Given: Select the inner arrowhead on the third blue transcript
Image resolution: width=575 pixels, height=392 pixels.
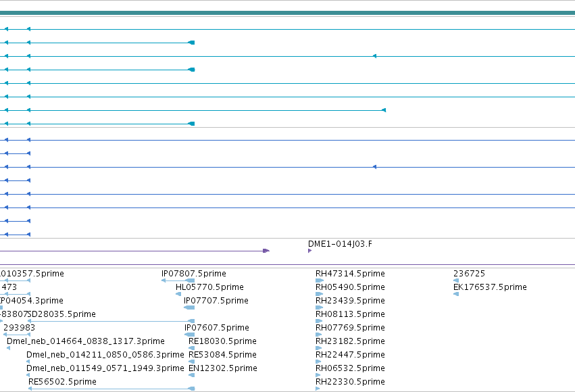Looking at the screenshot, I should pos(374,167).
